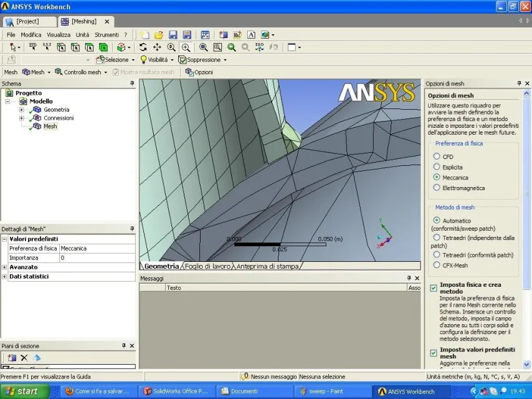Expand the Geometria tree node

(21, 110)
